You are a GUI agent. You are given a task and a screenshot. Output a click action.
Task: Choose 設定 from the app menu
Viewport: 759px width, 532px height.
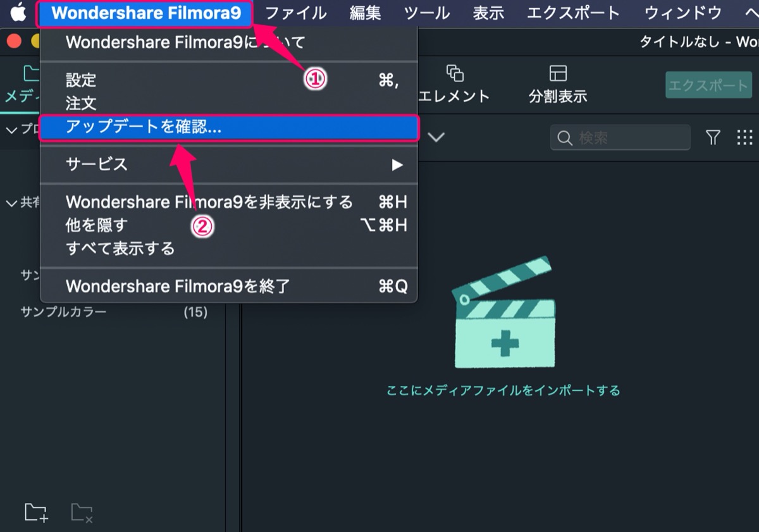pyautogui.click(x=228, y=80)
